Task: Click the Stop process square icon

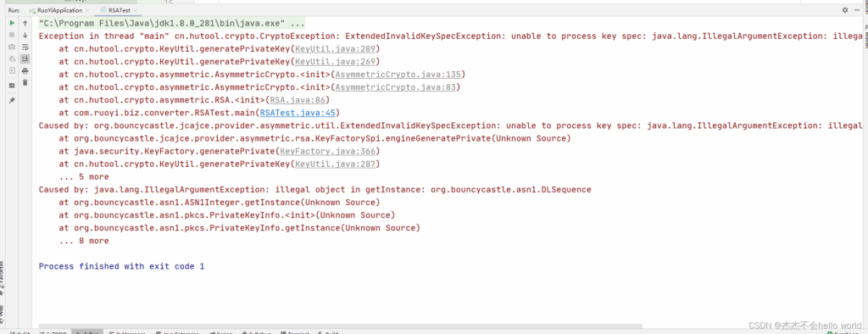Action: point(12,35)
